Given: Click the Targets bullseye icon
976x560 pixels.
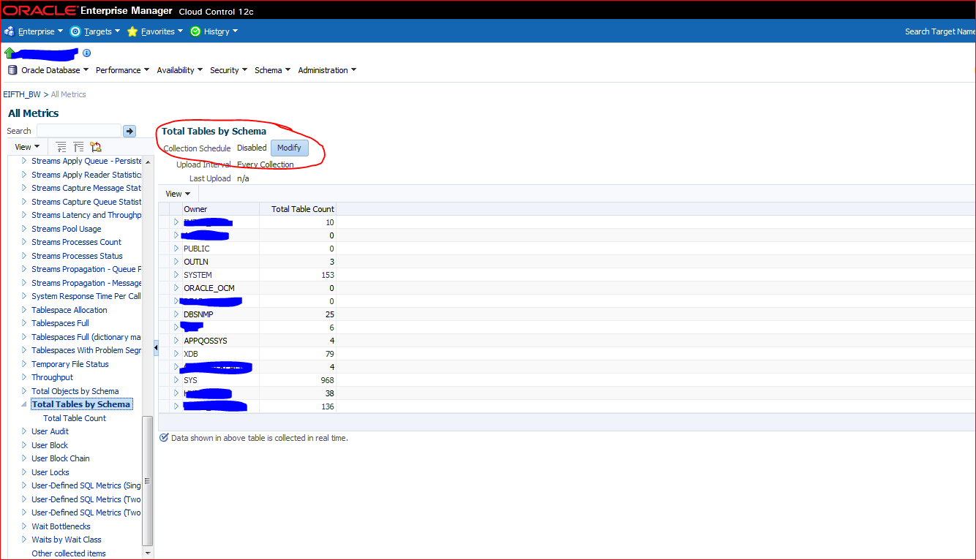Looking at the screenshot, I should coord(75,31).
